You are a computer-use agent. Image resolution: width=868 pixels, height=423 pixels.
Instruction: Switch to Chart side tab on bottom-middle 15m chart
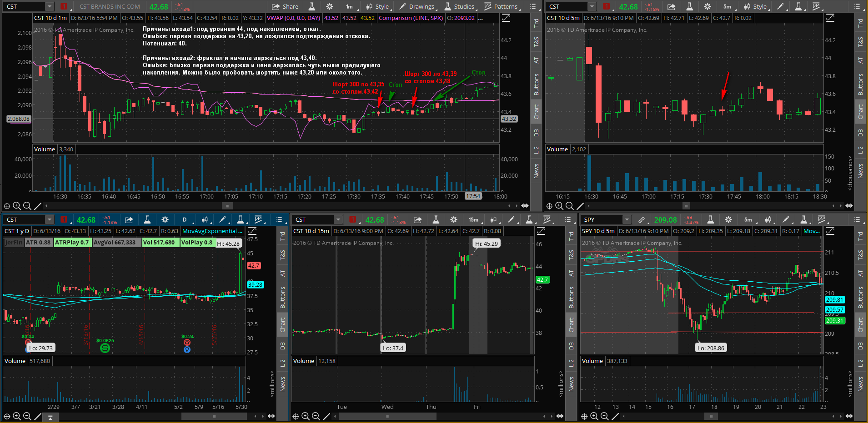(572, 324)
